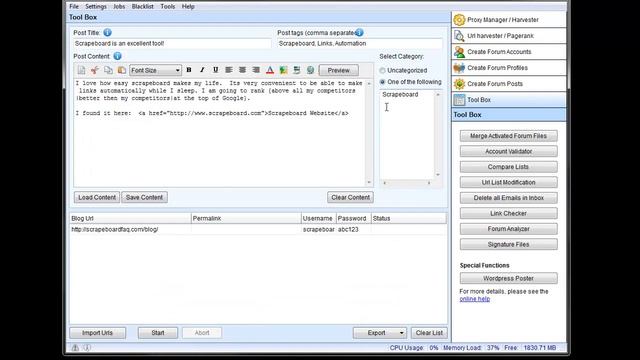The height and width of the screenshot is (360, 640).
Task: Click the info icon next to Post tags
Action: coord(359,33)
